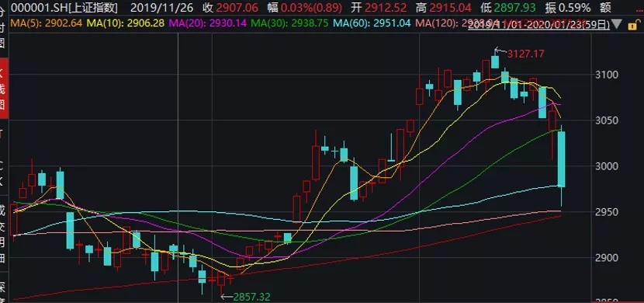The image size is (644, 303).
Task: Open the 2019/11/01-2020/01/23 date range link
Action: coord(538,26)
